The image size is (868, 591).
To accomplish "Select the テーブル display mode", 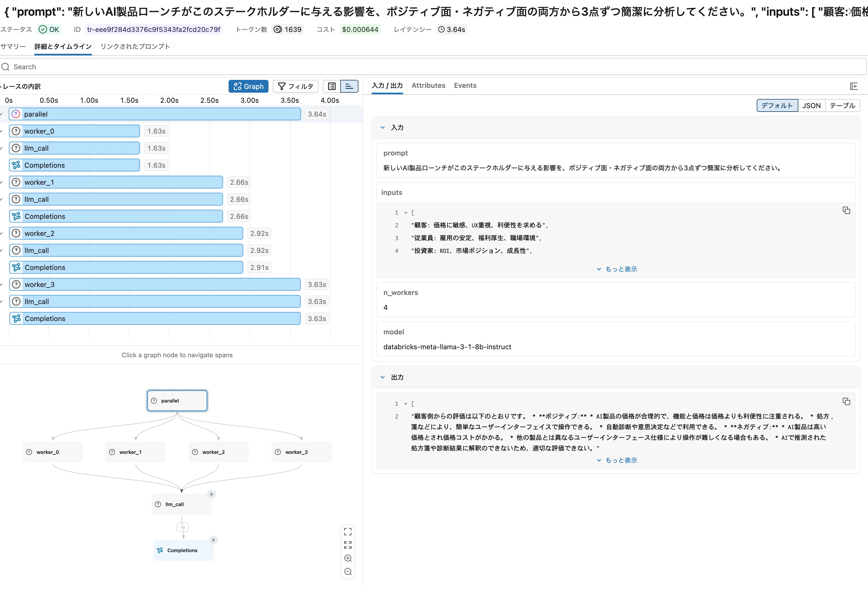I will (843, 105).
